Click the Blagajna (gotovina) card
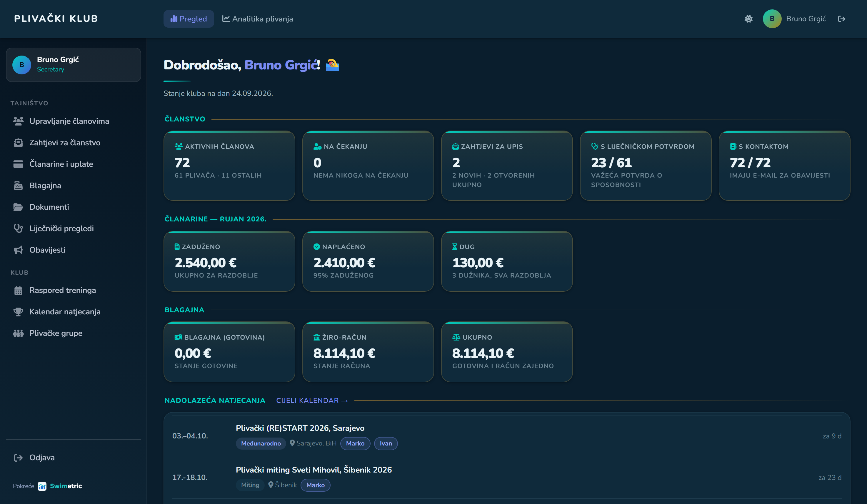 pyautogui.click(x=229, y=352)
